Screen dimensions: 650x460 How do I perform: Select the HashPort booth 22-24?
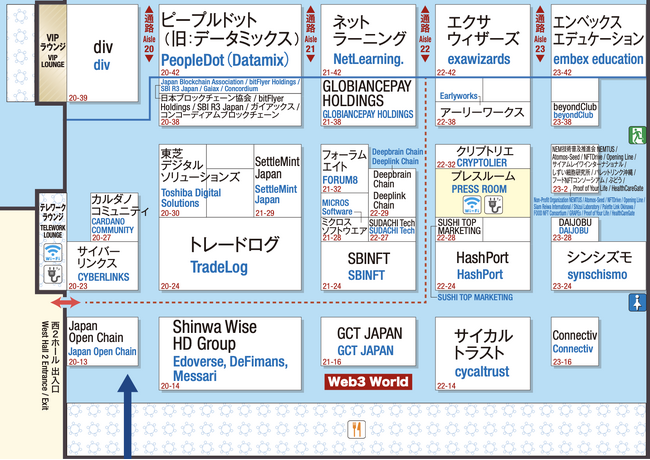coord(483,266)
